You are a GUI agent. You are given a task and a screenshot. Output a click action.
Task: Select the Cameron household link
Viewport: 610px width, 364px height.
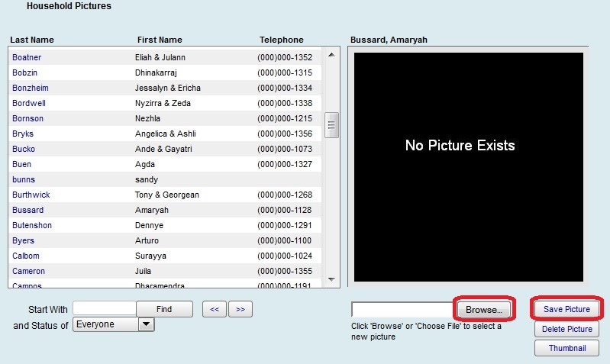click(x=28, y=271)
